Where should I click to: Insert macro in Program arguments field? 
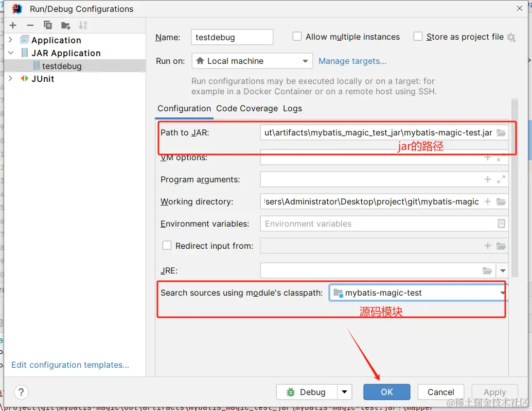[x=488, y=179]
